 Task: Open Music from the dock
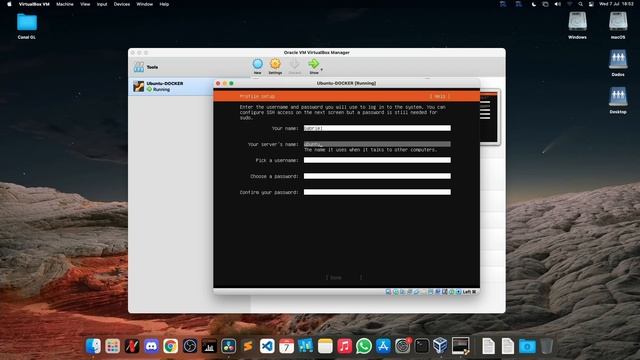pos(344,346)
